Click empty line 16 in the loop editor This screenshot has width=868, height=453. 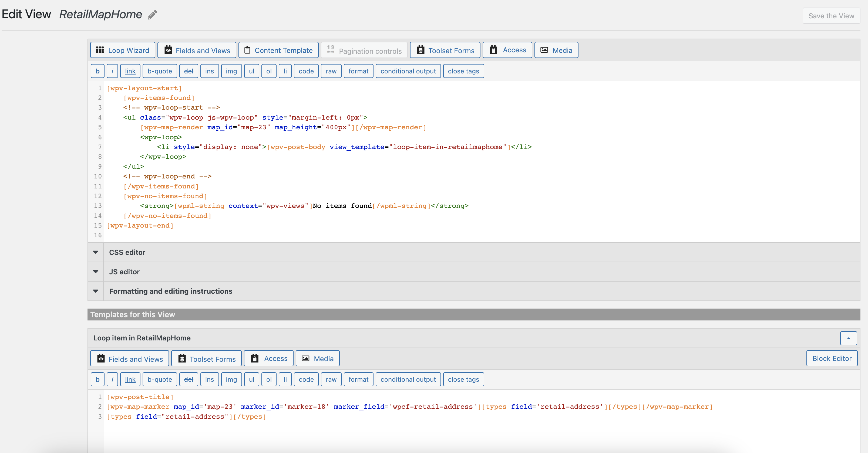pyautogui.click(x=482, y=235)
